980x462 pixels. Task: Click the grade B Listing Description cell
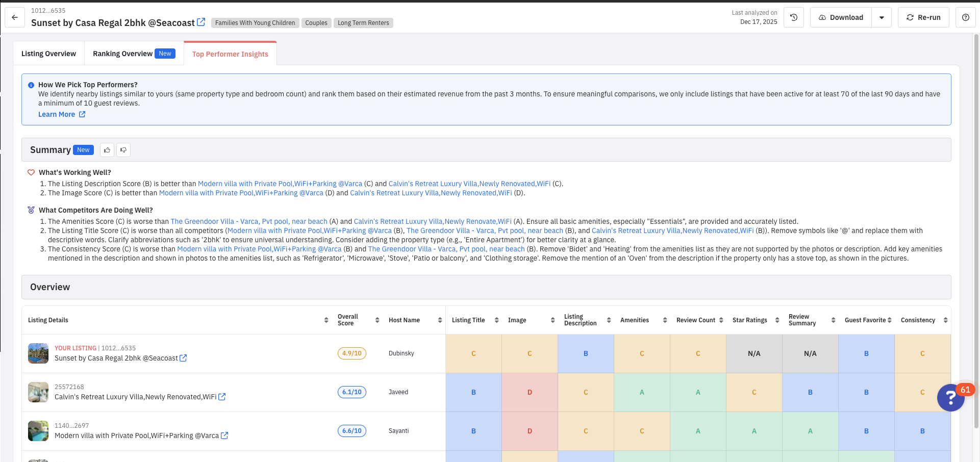(586, 353)
